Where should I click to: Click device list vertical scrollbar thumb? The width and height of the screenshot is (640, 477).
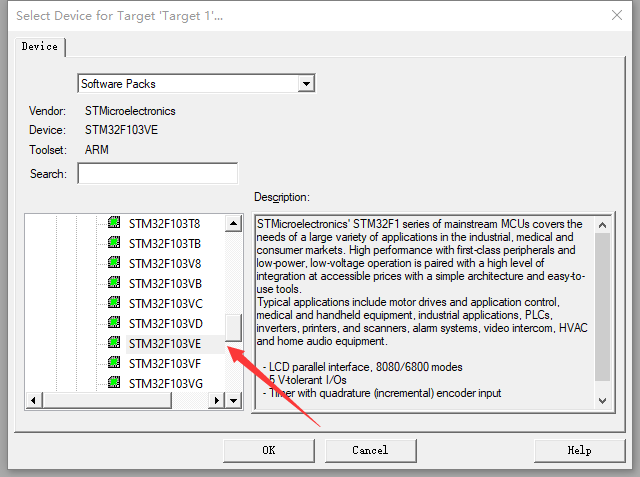tap(233, 327)
